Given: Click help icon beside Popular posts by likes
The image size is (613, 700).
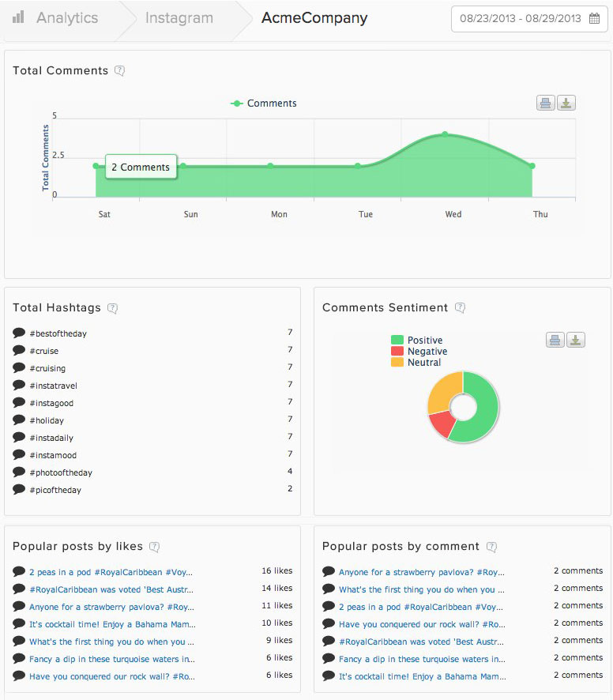Looking at the screenshot, I should [155, 547].
